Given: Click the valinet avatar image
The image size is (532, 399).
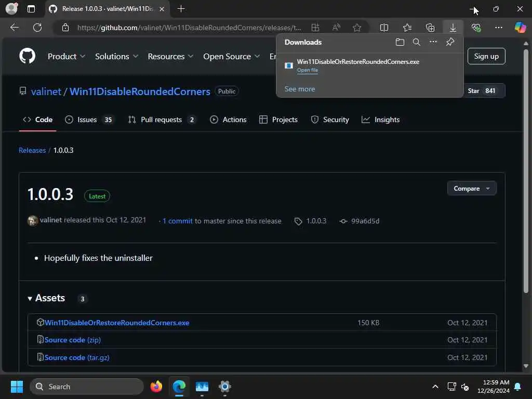Looking at the screenshot, I should click(x=33, y=220).
